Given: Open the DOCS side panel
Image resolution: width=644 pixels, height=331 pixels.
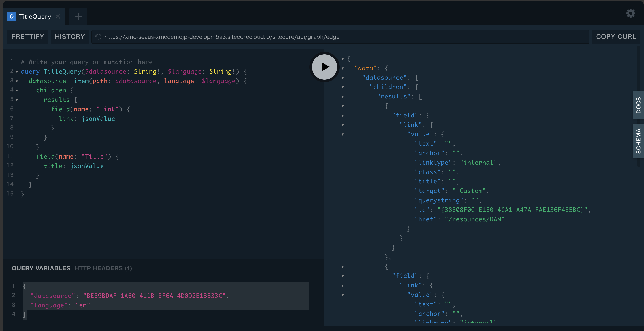Looking at the screenshot, I should coord(638,105).
